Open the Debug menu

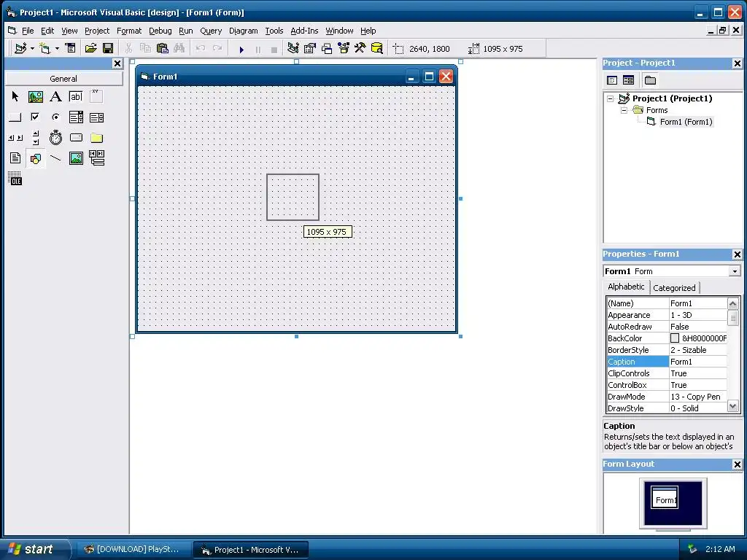[x=160, y=31]
